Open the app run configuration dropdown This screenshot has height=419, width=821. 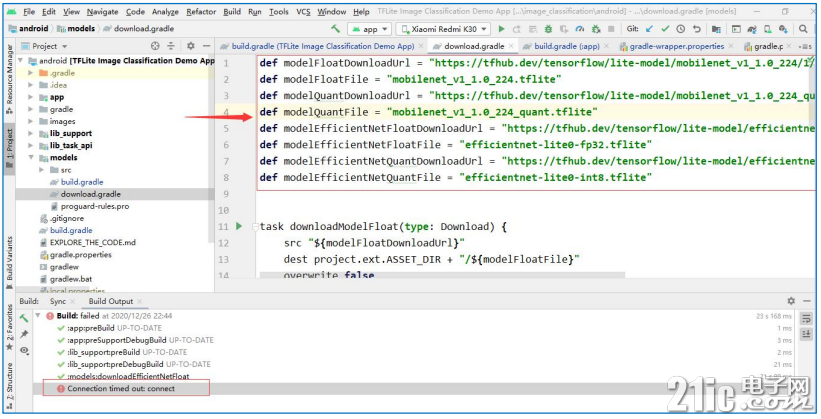(x=370, y=29)
